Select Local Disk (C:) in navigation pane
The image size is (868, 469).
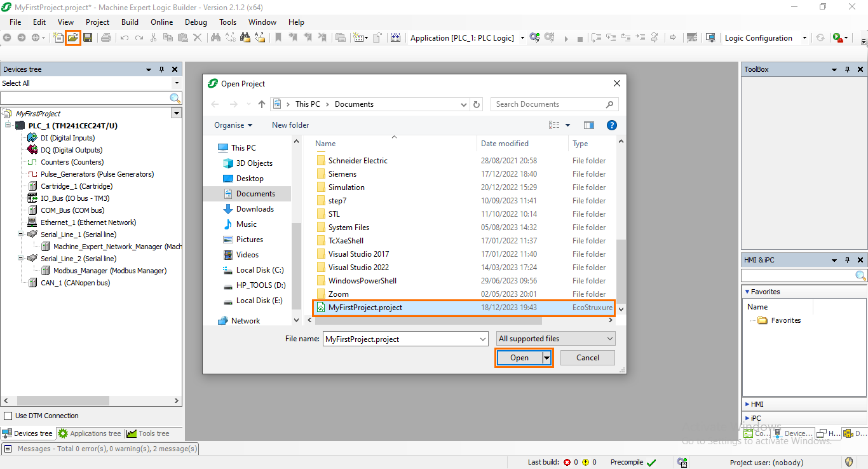259,270
